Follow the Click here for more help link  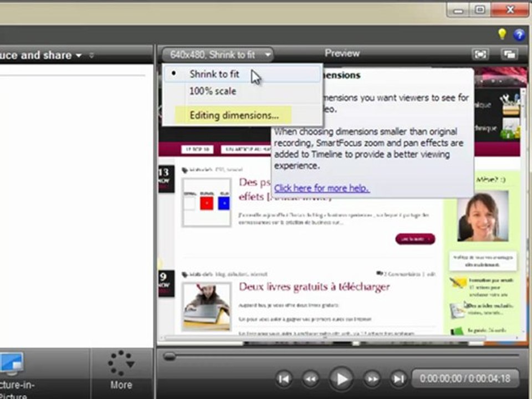point(321,188)
